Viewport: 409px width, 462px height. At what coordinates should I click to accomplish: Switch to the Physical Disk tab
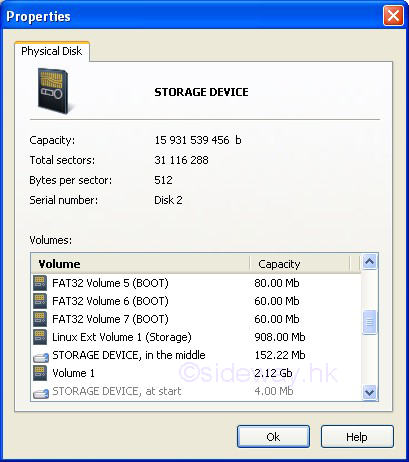(52, 51)
